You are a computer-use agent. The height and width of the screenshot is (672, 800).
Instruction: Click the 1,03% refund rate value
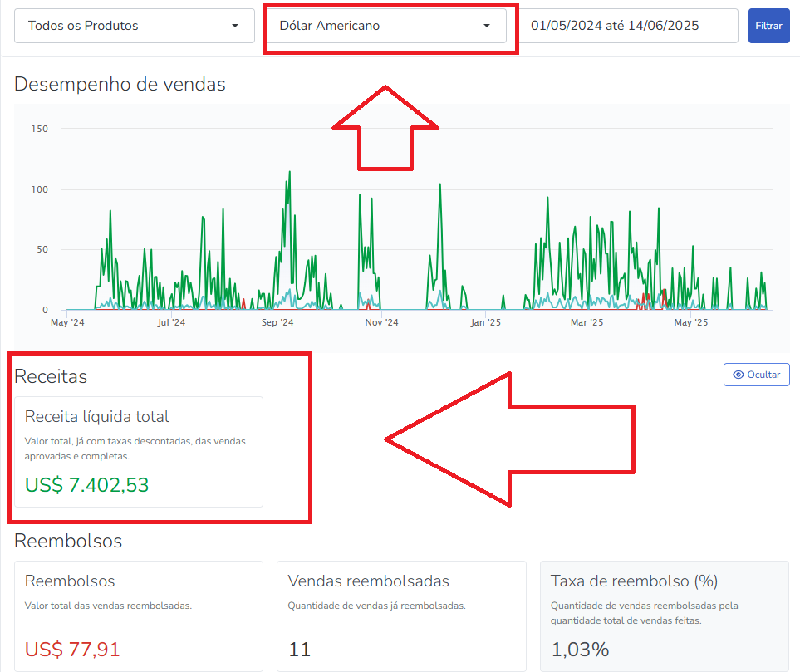580,650
